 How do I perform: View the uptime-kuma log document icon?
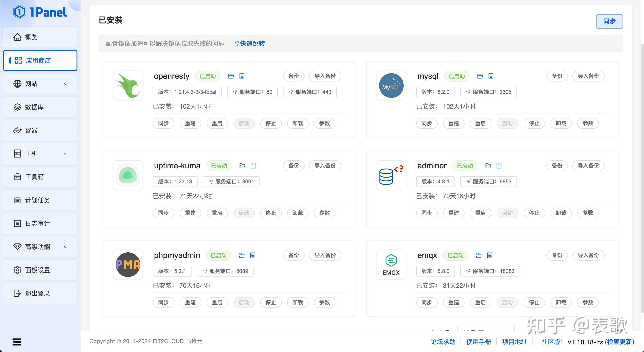tap(253, 166)
